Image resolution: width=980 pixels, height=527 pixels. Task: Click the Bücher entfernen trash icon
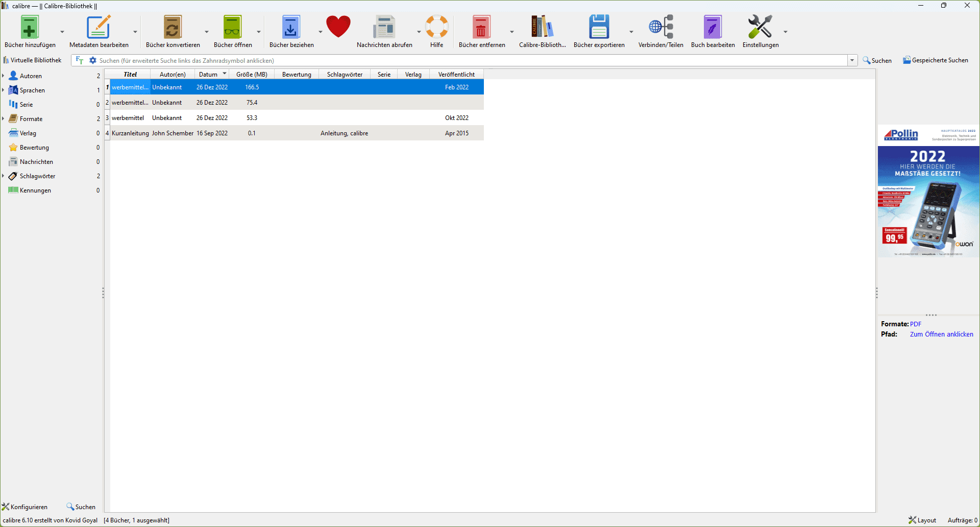point(481,27)
